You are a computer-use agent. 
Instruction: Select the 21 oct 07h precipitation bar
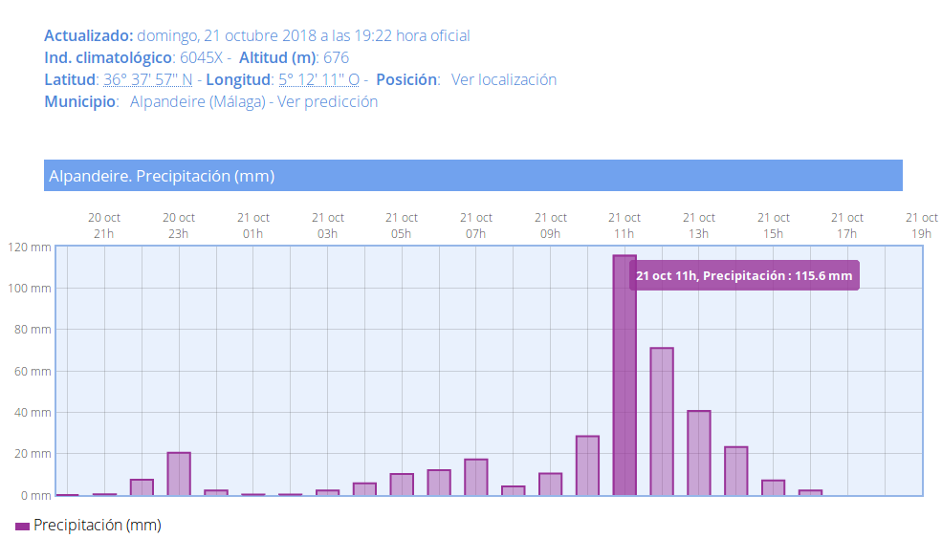tap(476, 477)
